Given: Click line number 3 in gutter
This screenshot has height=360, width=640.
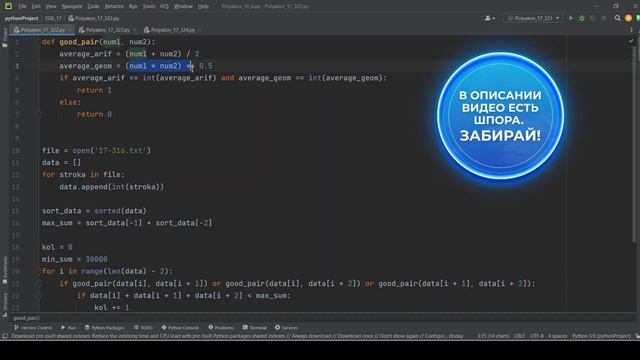Looking at the screenshot, I should (17, 66).
